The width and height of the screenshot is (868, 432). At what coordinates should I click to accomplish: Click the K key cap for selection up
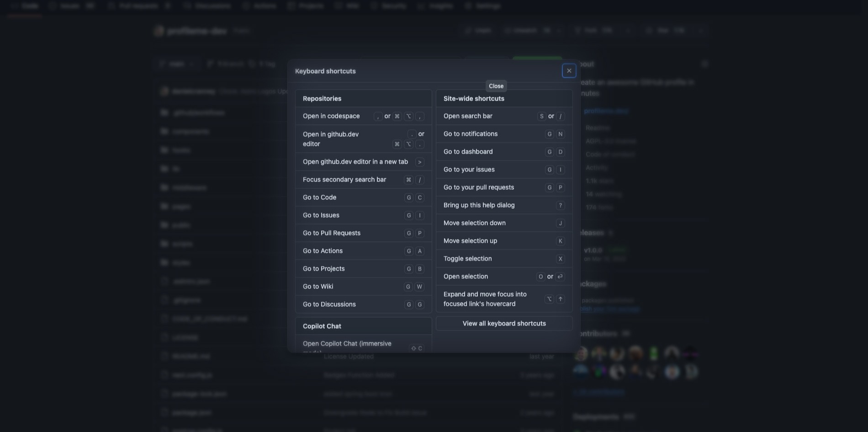pyautogui.click(x=561, y=241)
